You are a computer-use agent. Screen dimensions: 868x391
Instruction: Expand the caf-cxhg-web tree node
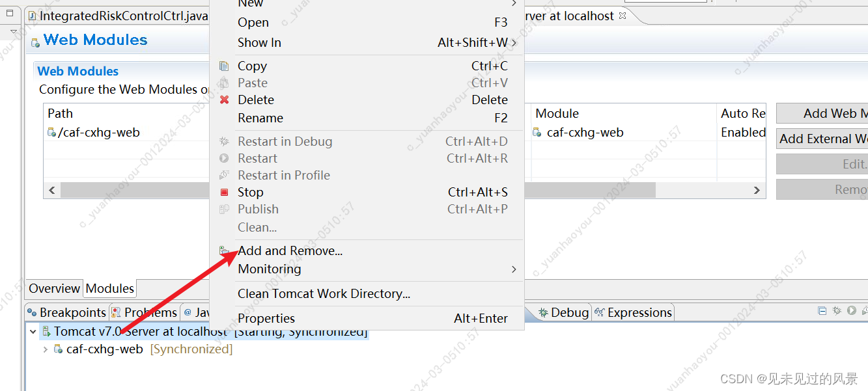point(45,349)
